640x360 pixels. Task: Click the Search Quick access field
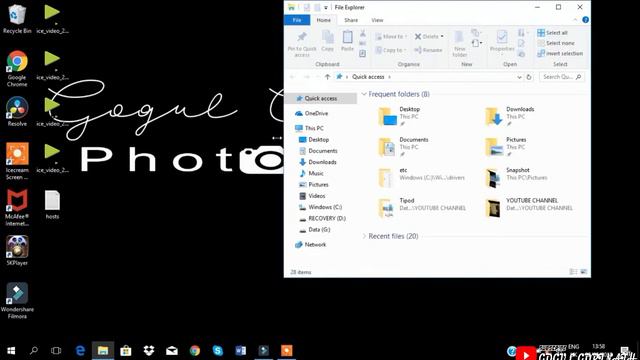click(x=562, y=77)
